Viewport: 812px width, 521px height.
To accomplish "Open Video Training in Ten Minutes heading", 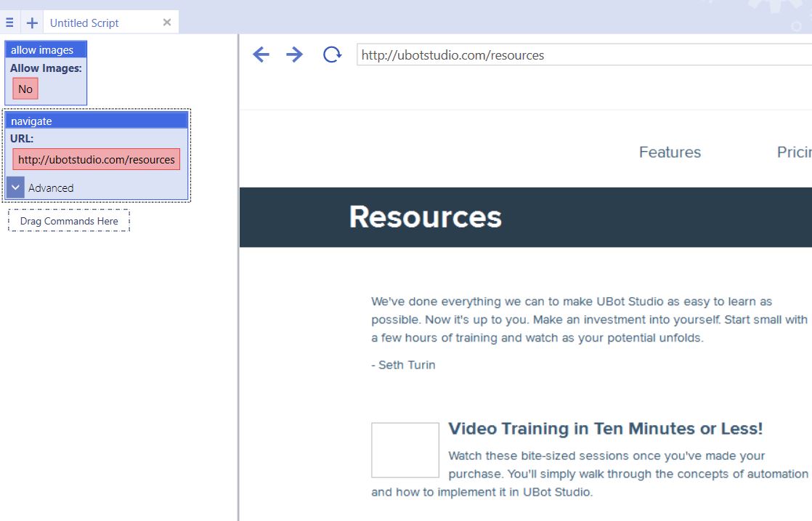I will tap(606, 428).
